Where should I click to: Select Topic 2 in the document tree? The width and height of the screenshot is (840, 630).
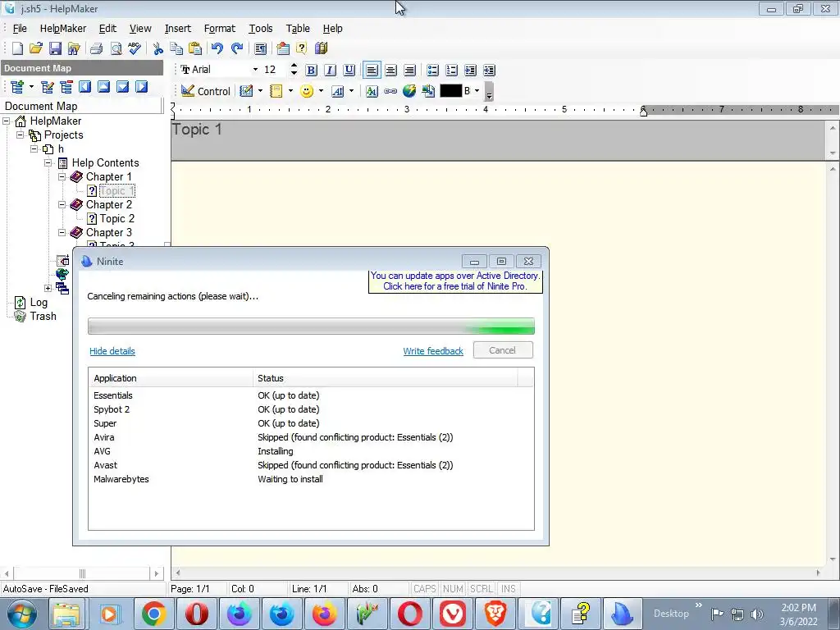point(116,218)
